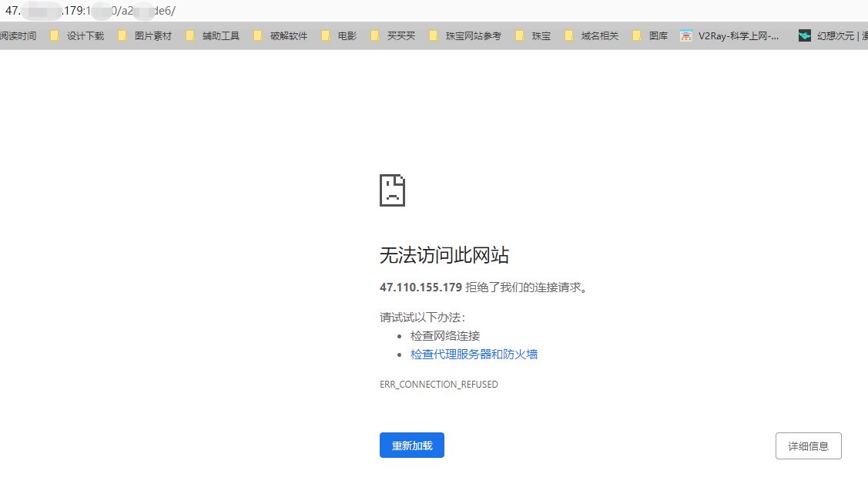
Task: Open the 检查代理服务器和防火墙 link
Action: coord(474,354)
